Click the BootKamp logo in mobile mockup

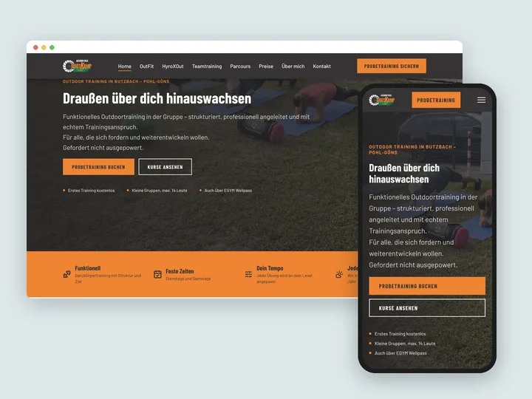click(x=382, y=100)
